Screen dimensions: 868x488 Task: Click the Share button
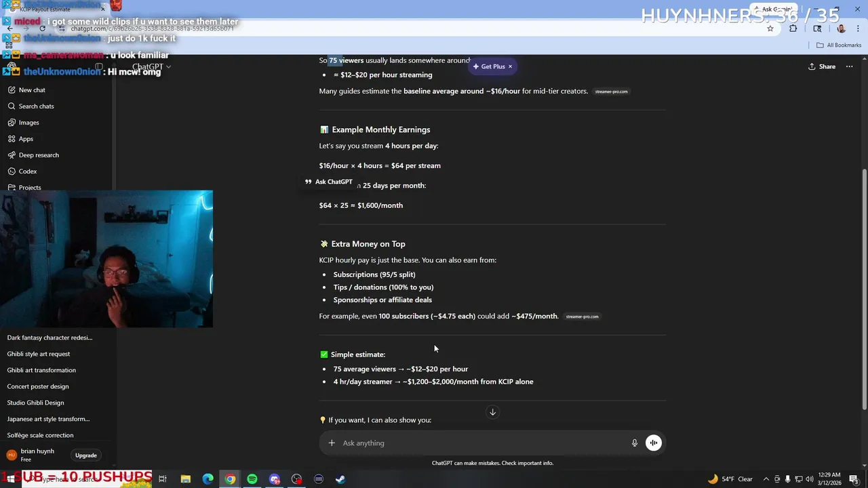pyautogui.click(x=822, y=66)
